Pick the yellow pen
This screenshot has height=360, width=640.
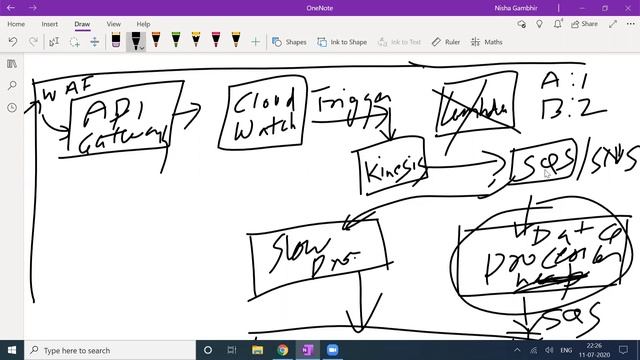tap(196, 40)
